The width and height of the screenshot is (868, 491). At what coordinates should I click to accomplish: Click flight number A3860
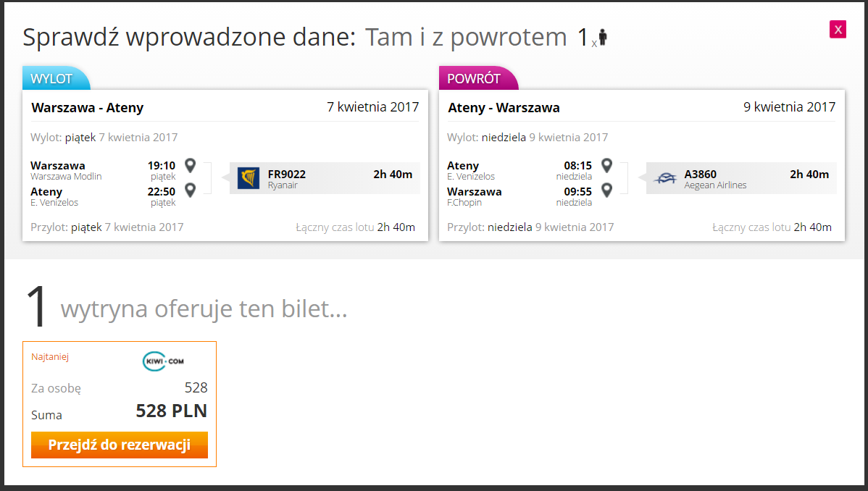point(700,174)
